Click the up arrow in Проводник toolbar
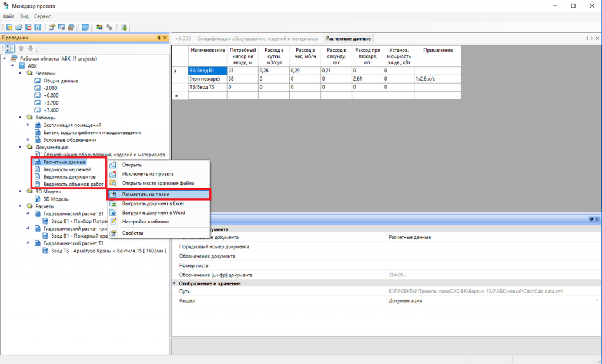The image size is (602, 364). click(x=21, y=48)
